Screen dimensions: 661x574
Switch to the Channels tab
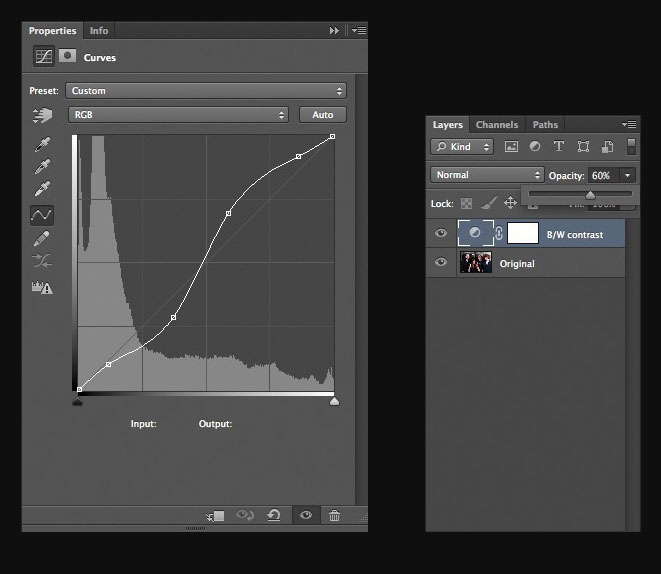[497, 125]
